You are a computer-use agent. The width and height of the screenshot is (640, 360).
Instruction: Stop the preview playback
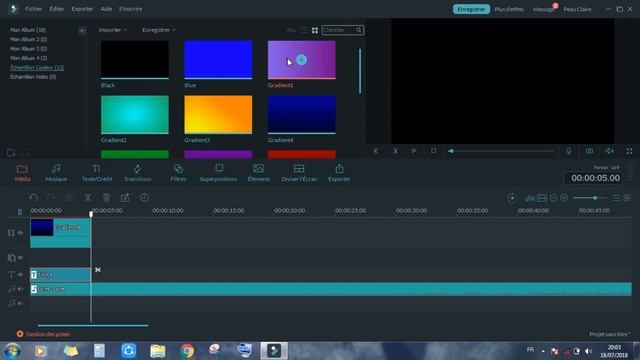(433, 151)
